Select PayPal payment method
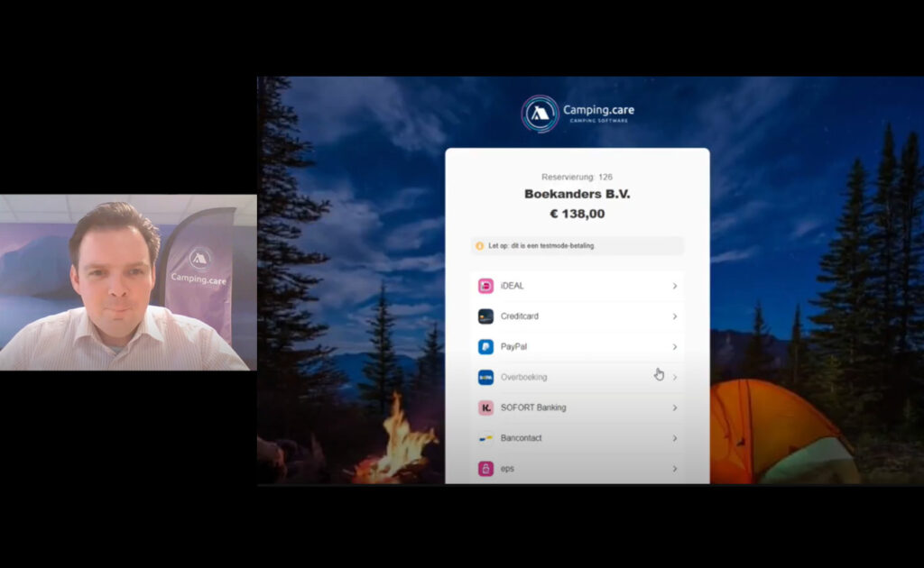924x568 pixels. pos(577,347)
